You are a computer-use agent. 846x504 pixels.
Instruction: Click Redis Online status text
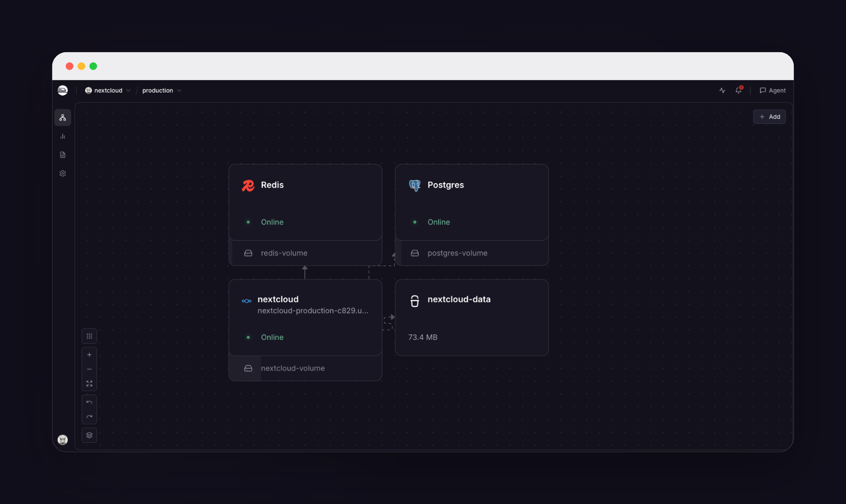272,222
